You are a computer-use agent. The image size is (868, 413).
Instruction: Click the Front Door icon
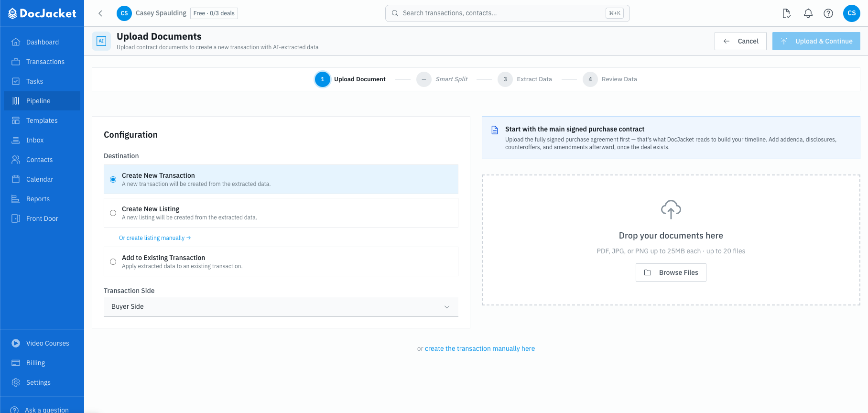point(16,218)
